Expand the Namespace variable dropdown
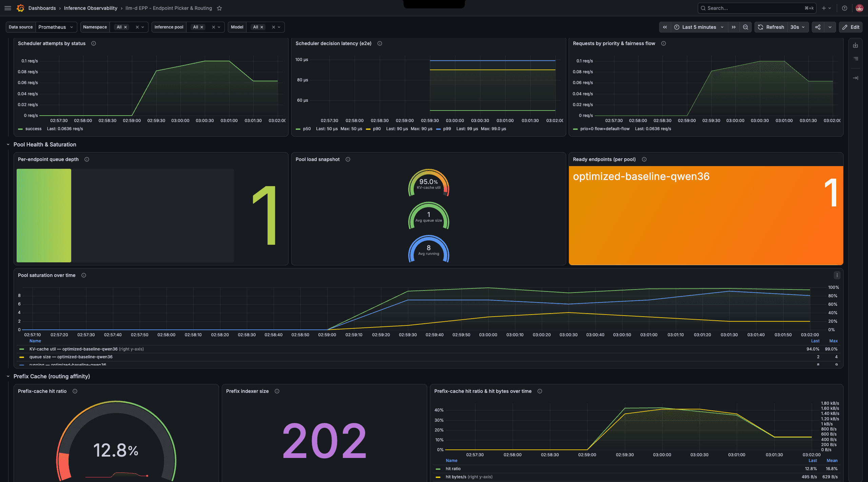Viewport: 868px width, 482px height. pos(143,27)
